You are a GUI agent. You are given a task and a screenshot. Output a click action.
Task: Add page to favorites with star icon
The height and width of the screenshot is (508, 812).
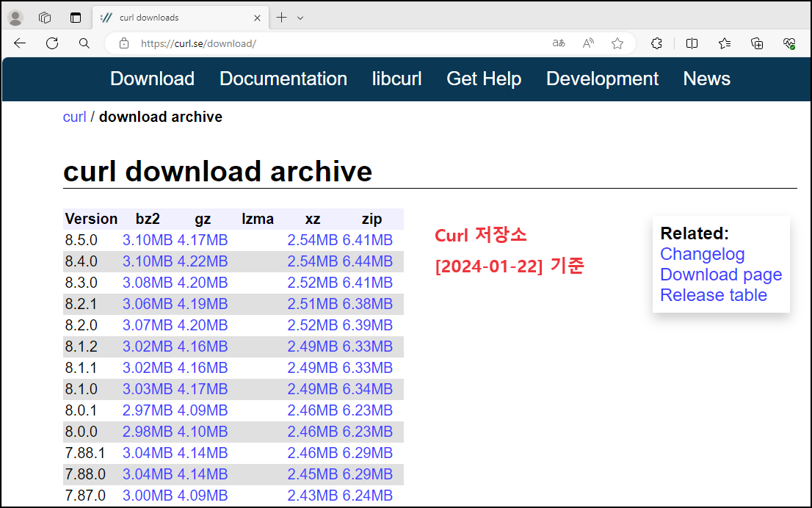tap(617, 43)
